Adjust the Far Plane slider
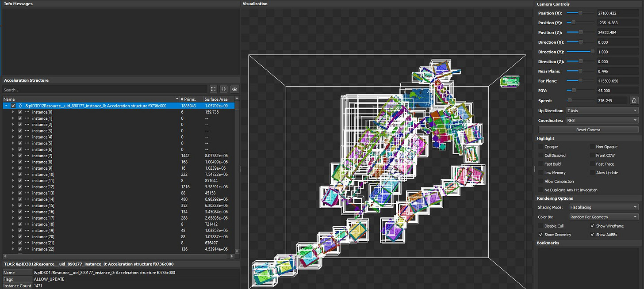644x289 pixels. pyautogui.click(x=580, y=81)
